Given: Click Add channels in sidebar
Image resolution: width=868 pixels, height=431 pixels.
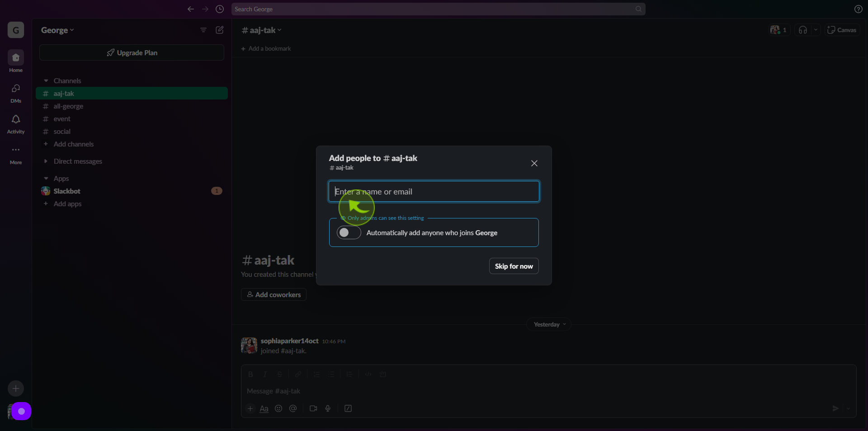Looking at the screenshot, I should tap(74, 144).
